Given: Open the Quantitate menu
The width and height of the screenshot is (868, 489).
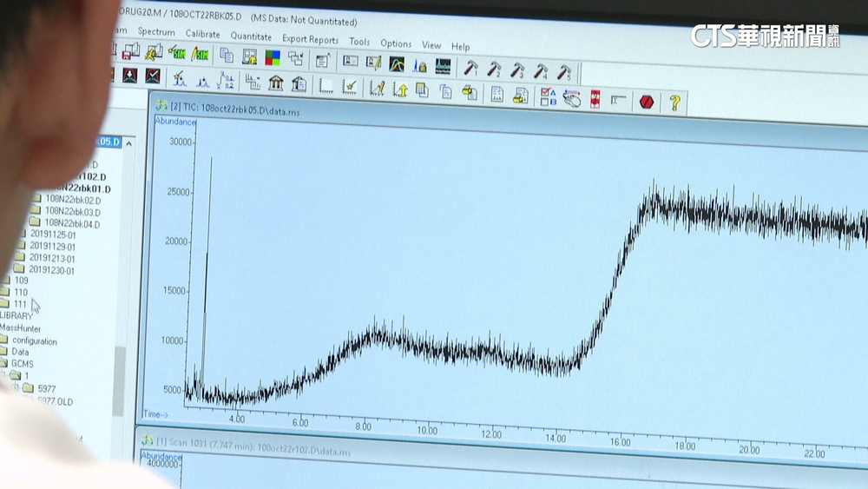Looking at the screenshot, I should click(251, 36).
